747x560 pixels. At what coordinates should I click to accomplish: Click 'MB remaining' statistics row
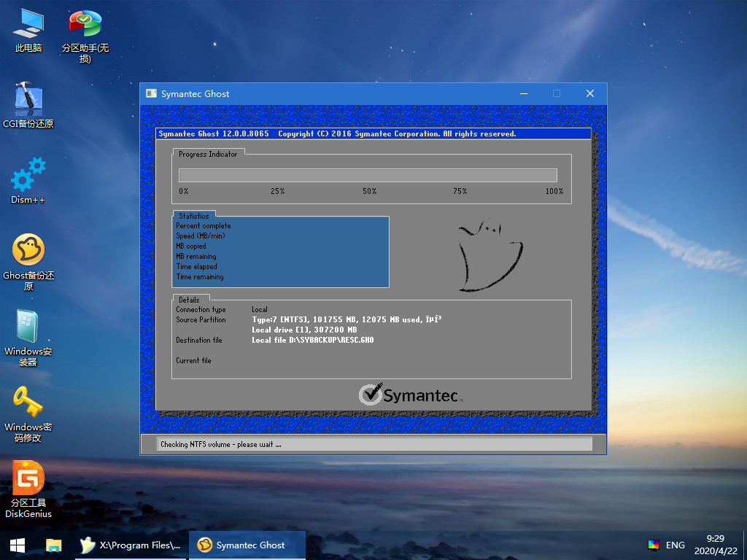click(196, 256)
